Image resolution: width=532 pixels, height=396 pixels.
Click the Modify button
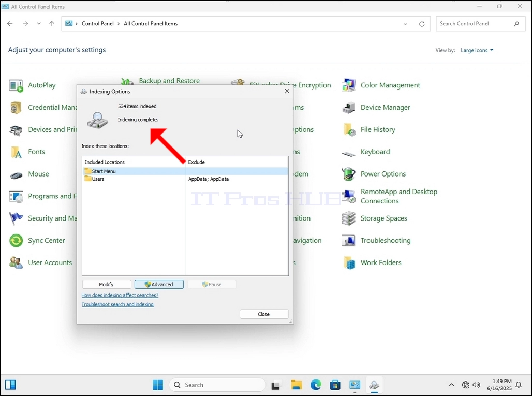[107, 284]
